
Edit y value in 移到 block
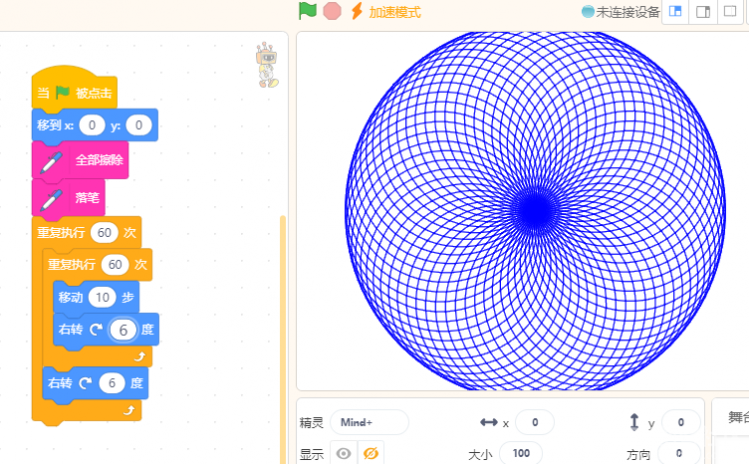coord(139,125)
